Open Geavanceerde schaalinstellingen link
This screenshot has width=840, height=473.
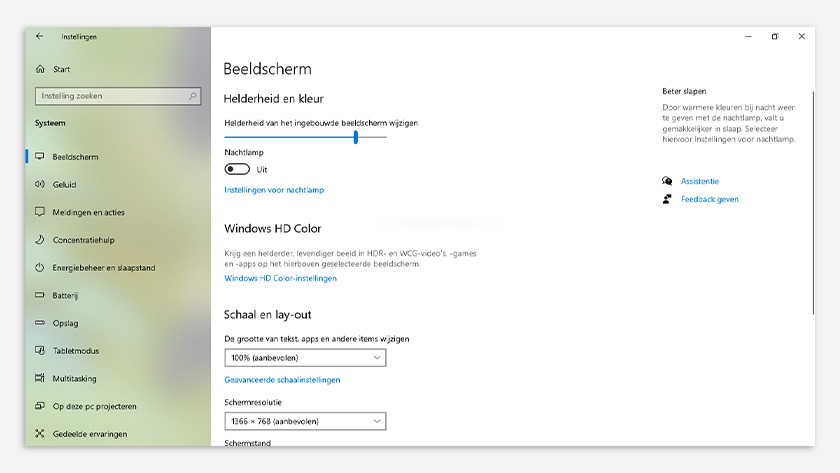[282, 380]
